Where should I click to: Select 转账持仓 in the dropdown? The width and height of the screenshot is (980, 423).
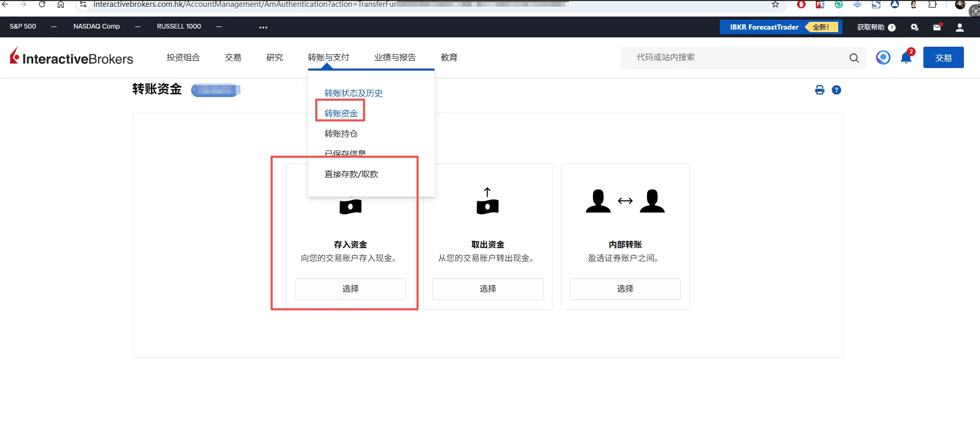(x=341, y=133)
